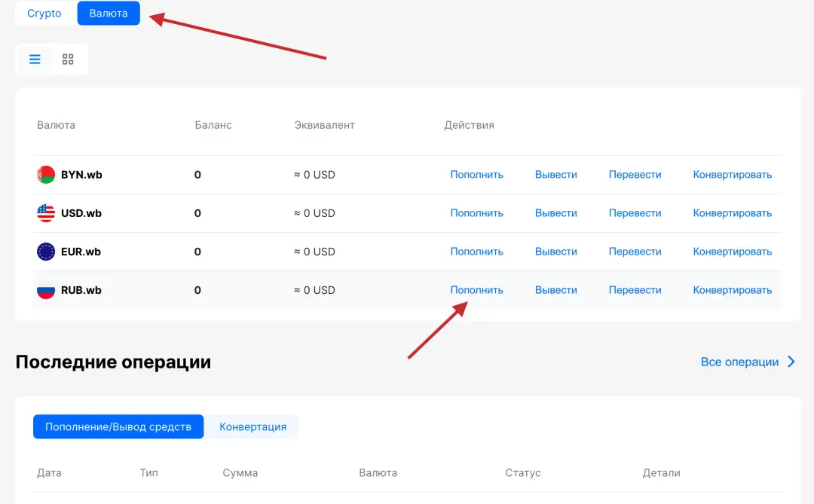The height and width of the screenshot is (504, 814).
Task: Click the USD.wb US flag icon
Action: (x=46, y=213)
